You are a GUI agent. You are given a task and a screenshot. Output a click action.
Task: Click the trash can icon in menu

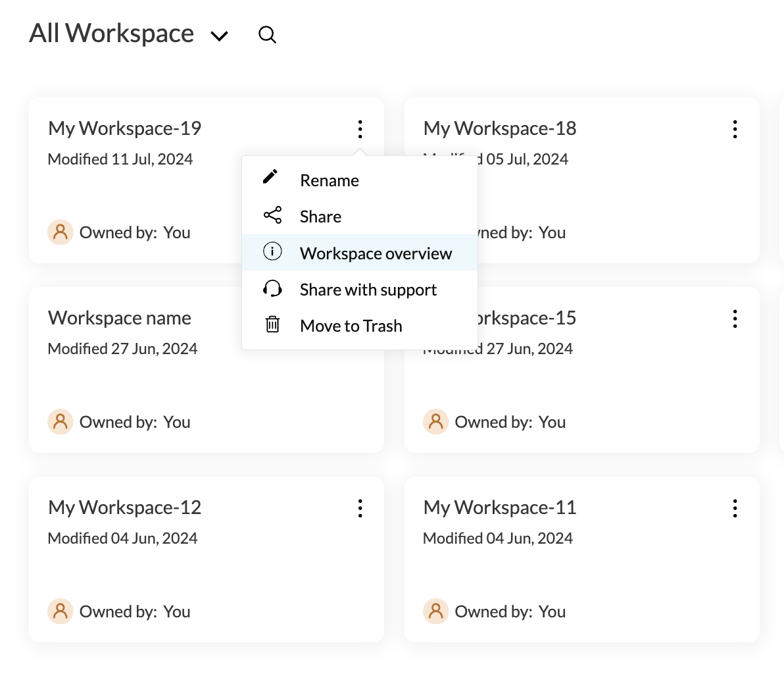click(x=272, y=324)
